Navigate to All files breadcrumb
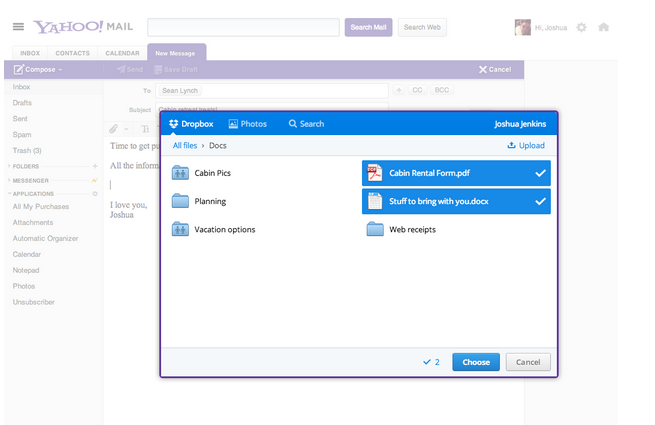This screenshot has height=425, width=655. [185, 145]
